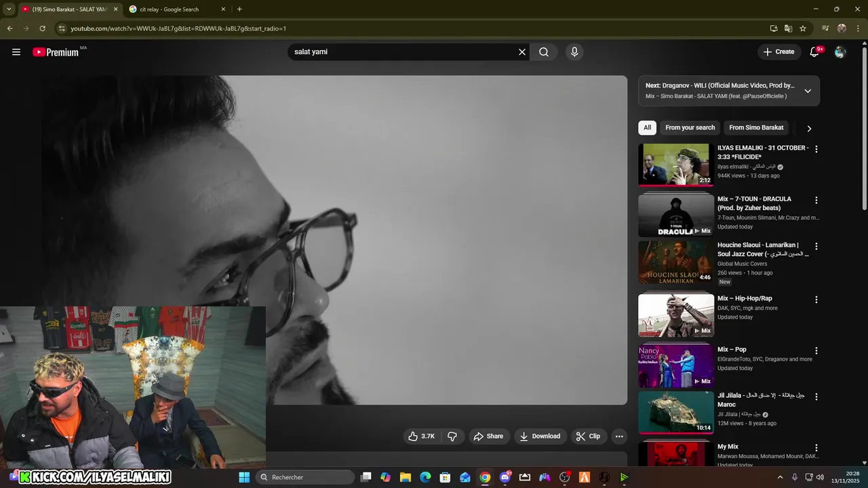Open volume control in system tray

(x=820, y=477)
